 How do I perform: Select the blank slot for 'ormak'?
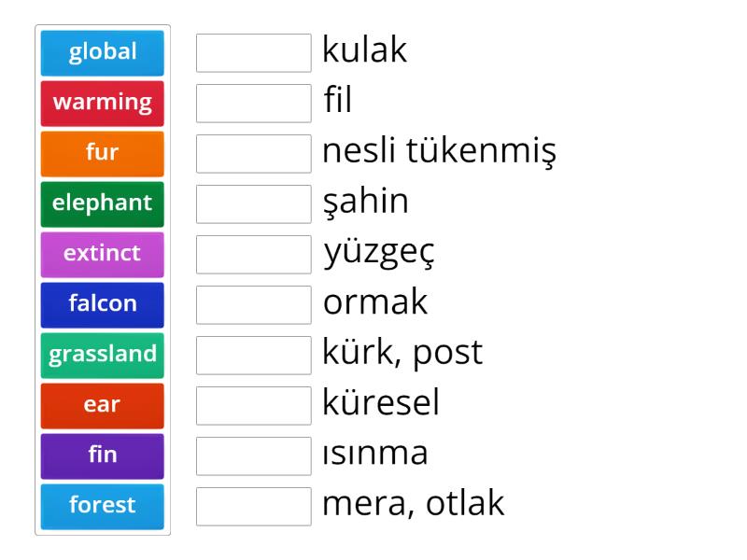tap(254, 305)
